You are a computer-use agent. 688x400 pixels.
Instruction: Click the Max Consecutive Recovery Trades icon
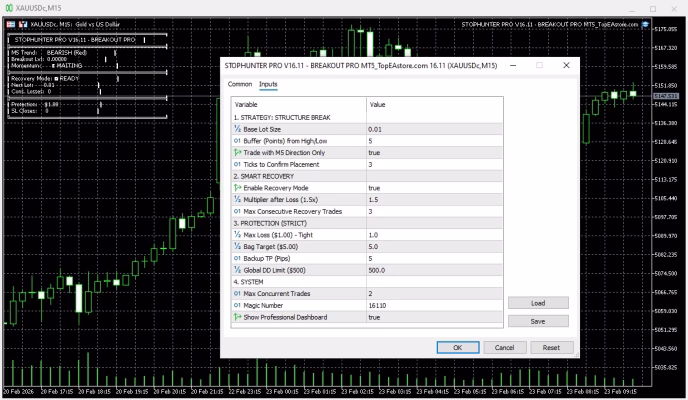tap(237, 211)
